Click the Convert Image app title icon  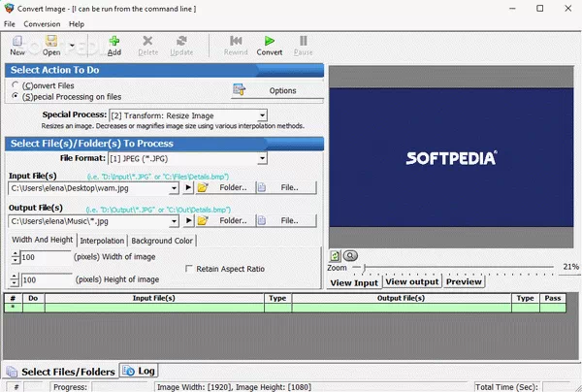(x=9, y=8)
